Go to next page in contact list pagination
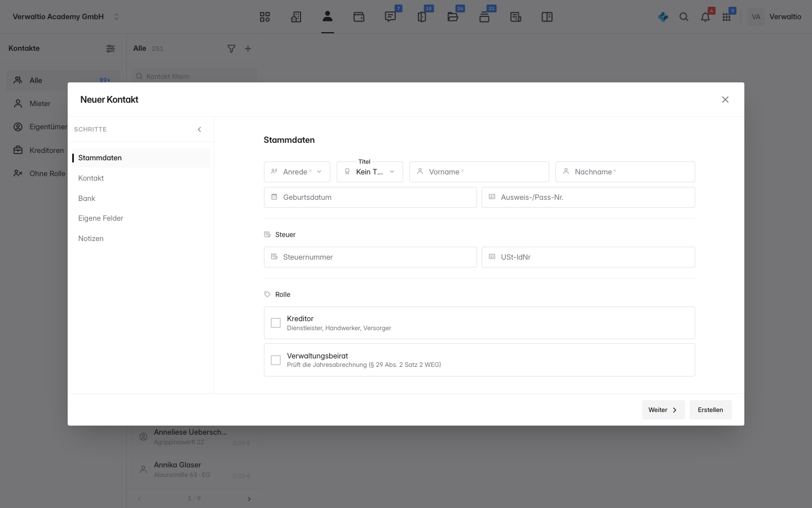This screenshot has height=508, width=812. pos(249,499)
